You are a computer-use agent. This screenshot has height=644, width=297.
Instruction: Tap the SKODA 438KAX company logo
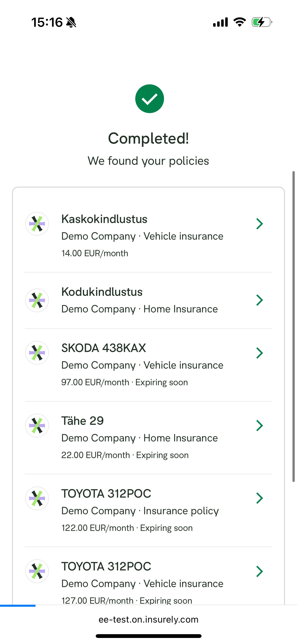tap(37, 353)
